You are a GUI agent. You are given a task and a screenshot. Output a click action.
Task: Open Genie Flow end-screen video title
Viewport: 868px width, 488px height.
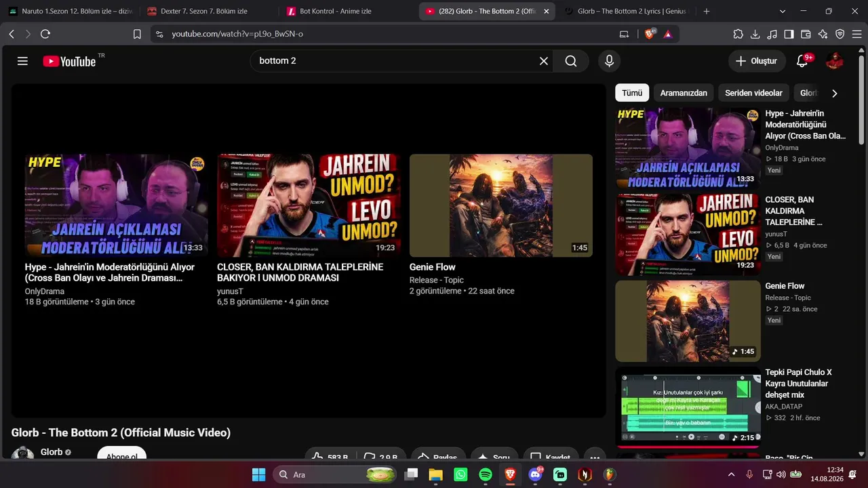[433, 267]
